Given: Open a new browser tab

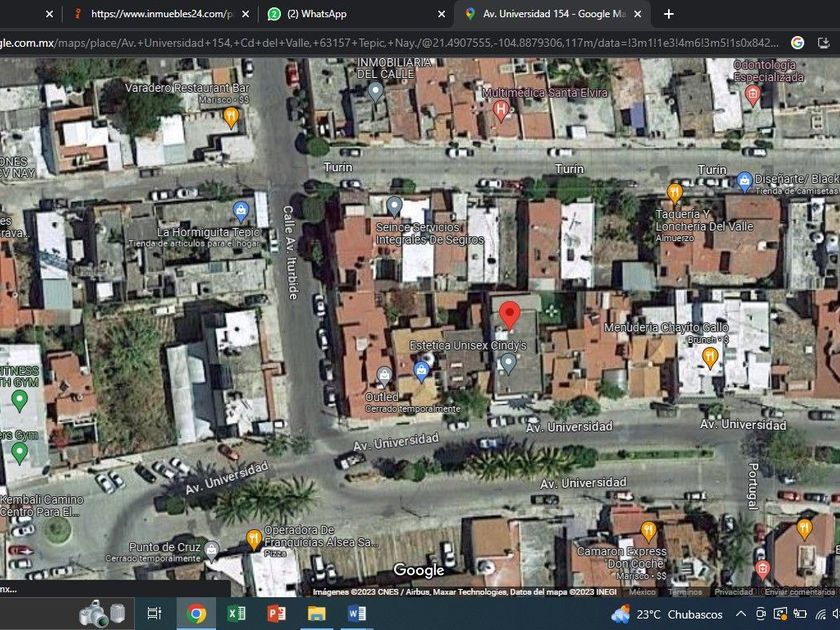Looking at the screenshot, I should click(x=669, y=14).
